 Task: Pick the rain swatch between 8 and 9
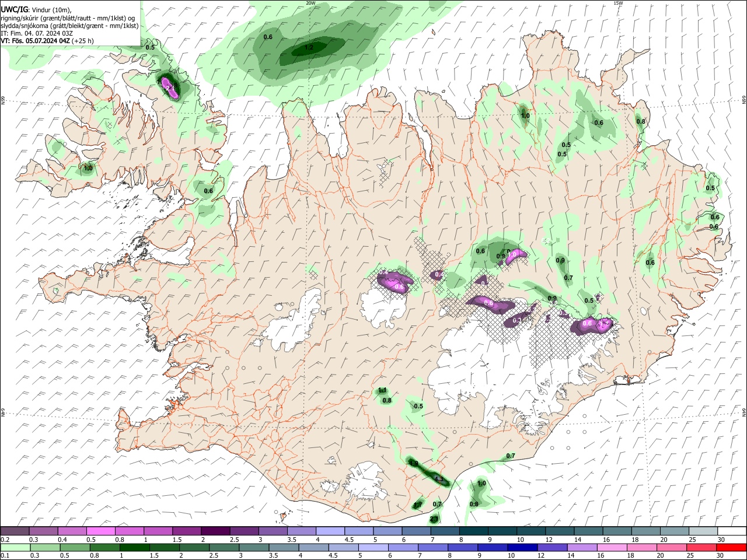(463, 548)
